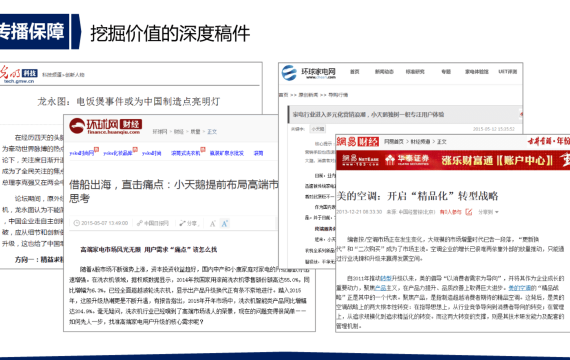Click the 龙永图 article headline

click(129, 101)
